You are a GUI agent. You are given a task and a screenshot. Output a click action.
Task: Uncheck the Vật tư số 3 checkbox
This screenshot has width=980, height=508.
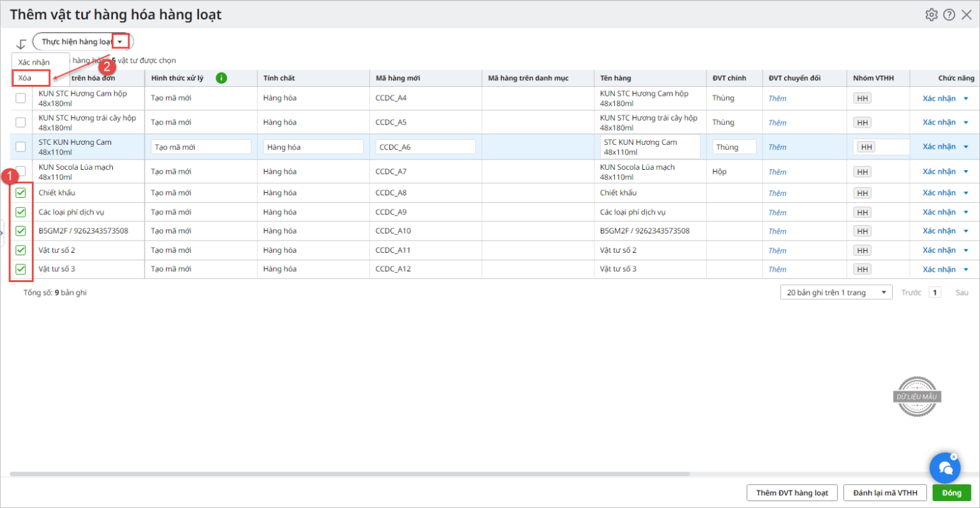click(x=21, y=269)
